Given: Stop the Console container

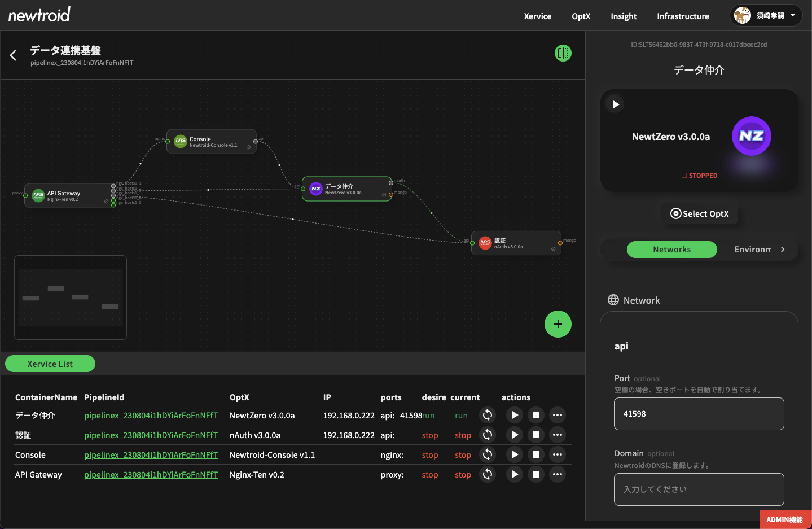Looking at the screenshot, I should tap(536, 454).
